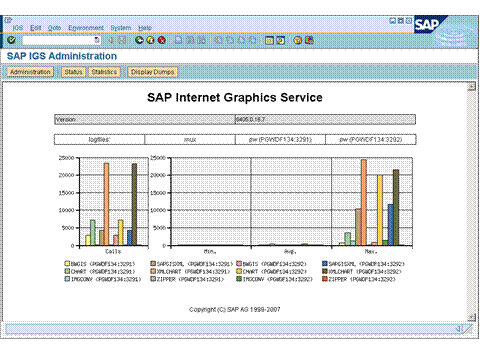The height and width of the screenshot is (360, 480).
Task: Open the IGS menu
Action: pos(18,28)
